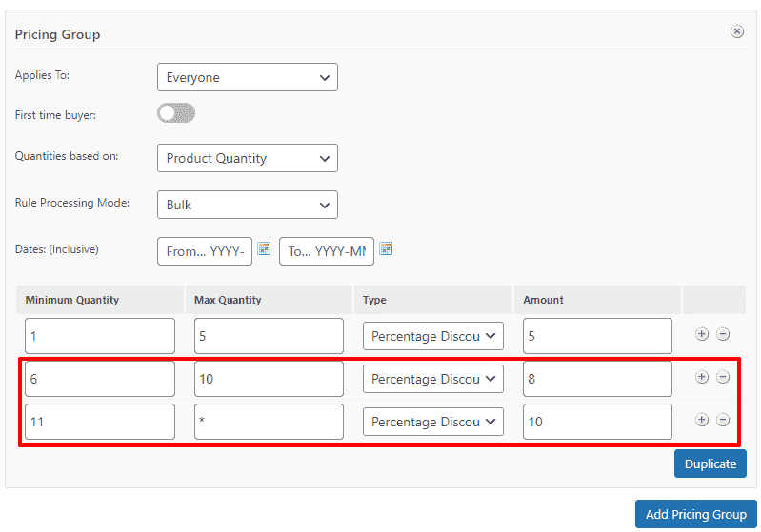The width and height of the screenshot is (761, 532).
Task: Add a row after the 1–5 quantity rule
Action: [x=701, y=334]
